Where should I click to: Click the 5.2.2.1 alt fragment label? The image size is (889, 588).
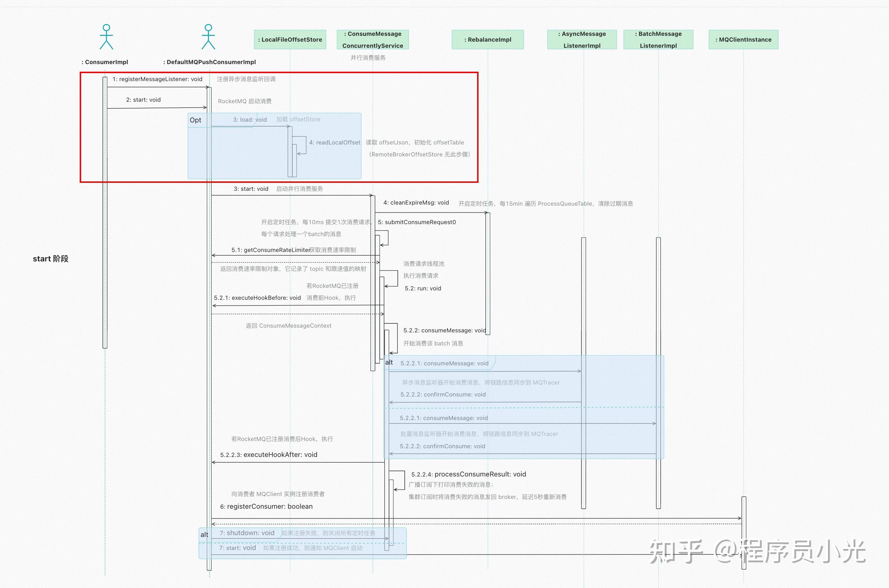click(x=389, y=362)
